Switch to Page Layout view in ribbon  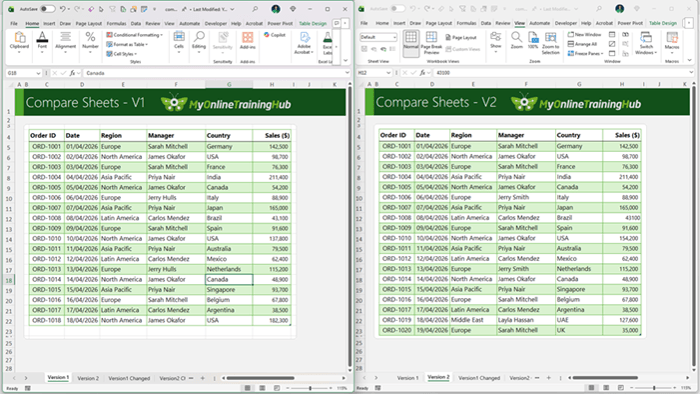click(x=461, y=37)
